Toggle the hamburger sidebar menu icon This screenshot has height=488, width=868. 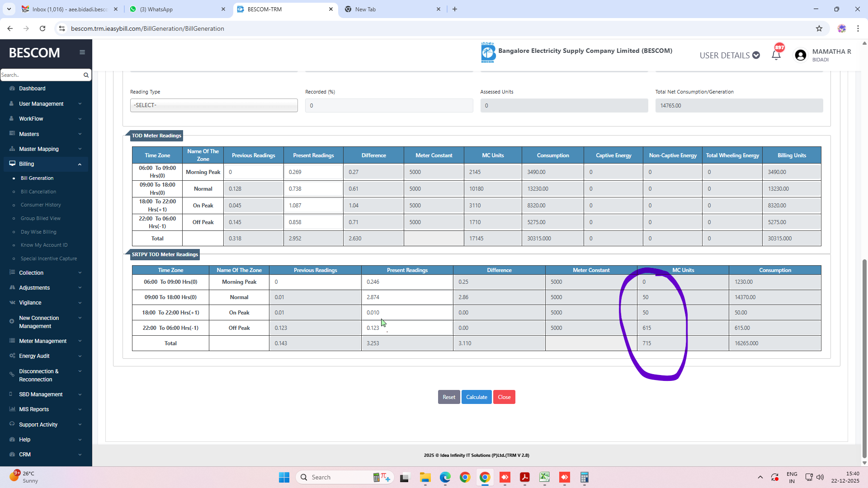coord(82,52)
